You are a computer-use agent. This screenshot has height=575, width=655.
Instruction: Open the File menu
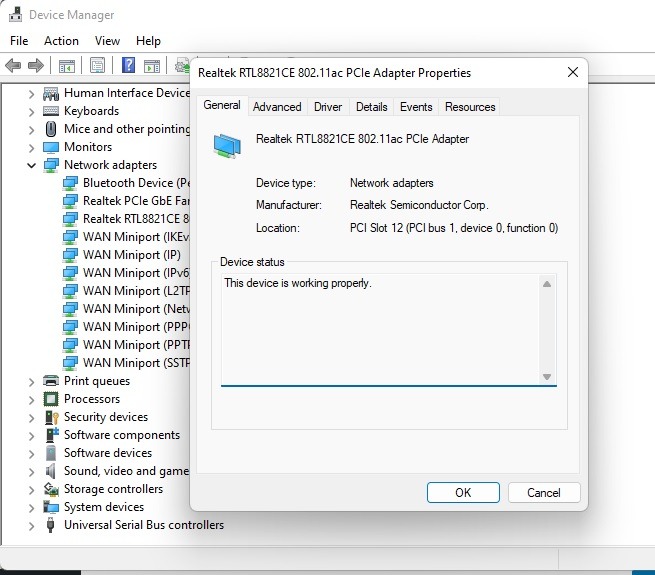point(19,41)
